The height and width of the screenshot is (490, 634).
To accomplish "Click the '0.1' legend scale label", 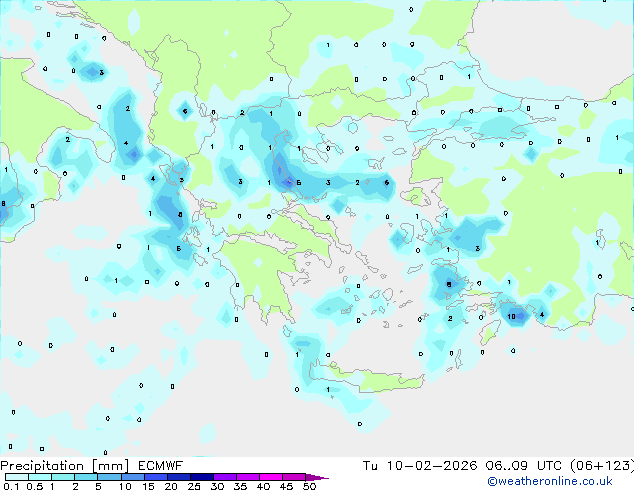I will pos(11,486).
